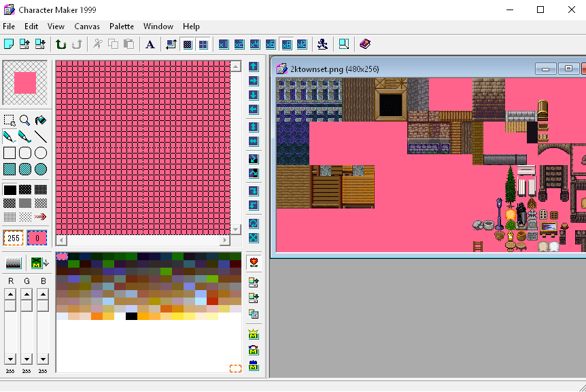Image resolution: width=586 pixels, height=392 pixels.
Task: Open the Canvas menu
Action: pyautogui.click(x=87, y=26)
